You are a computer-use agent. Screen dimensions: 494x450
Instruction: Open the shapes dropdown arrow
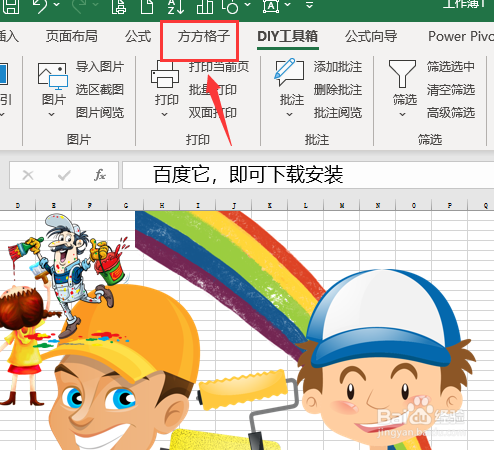(x=247, y=5)
